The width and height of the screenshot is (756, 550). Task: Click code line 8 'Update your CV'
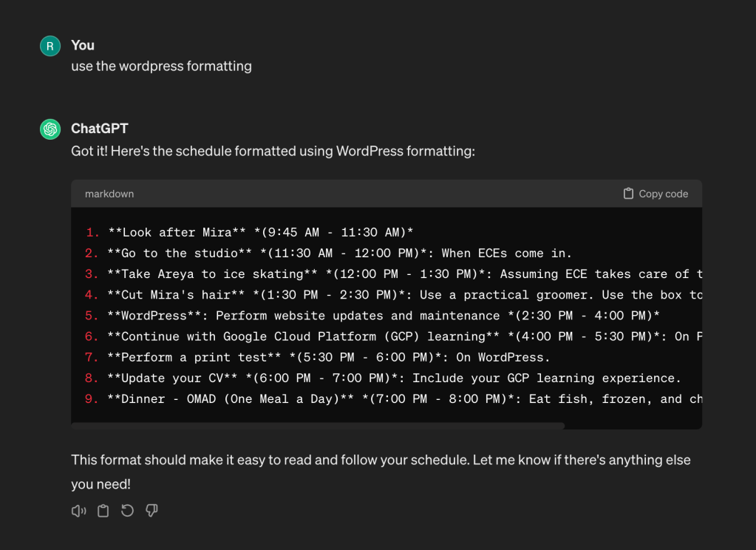pyautogui.click(x=383, y=378)
